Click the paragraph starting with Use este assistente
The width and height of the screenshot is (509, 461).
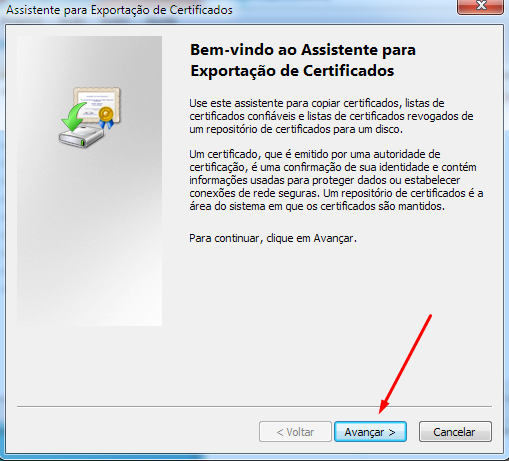click(x=331, y=116)
